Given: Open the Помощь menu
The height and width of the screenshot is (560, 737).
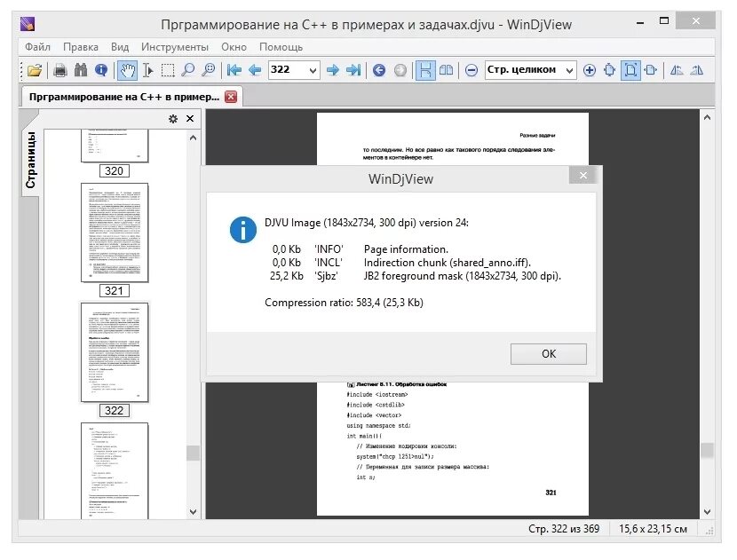Looking at the screenshot, I should pos(281,47).
